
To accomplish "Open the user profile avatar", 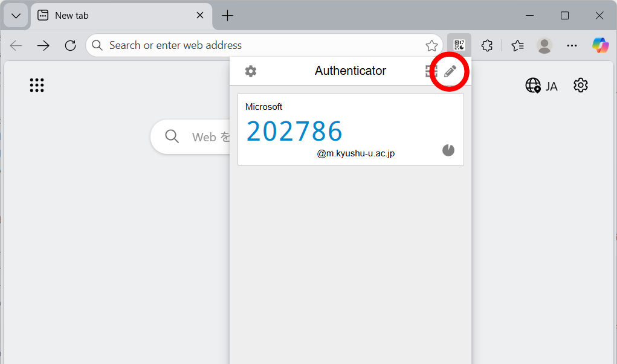I will point(544,46).
